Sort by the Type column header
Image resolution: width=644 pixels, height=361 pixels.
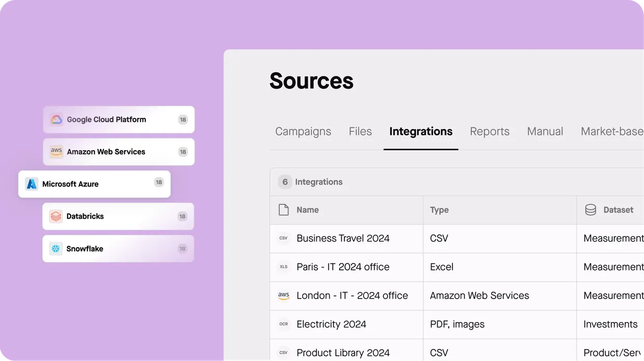coord(439,210)
